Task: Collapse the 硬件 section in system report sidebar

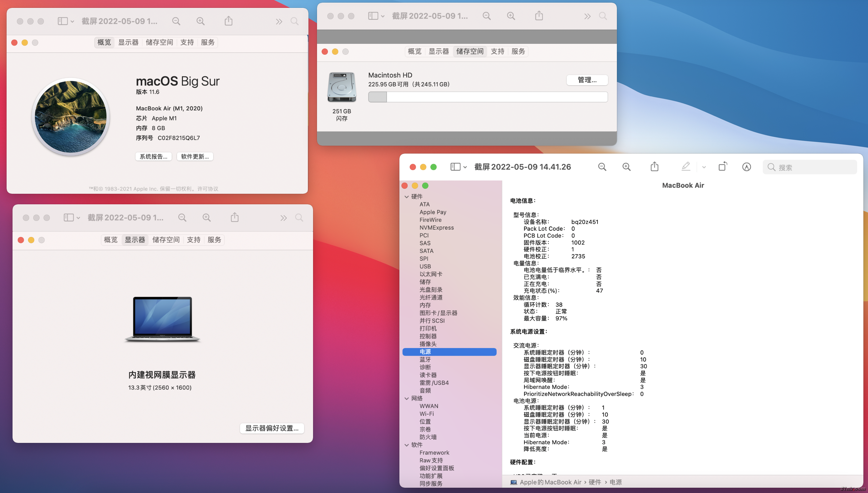Action: (407, 197)
